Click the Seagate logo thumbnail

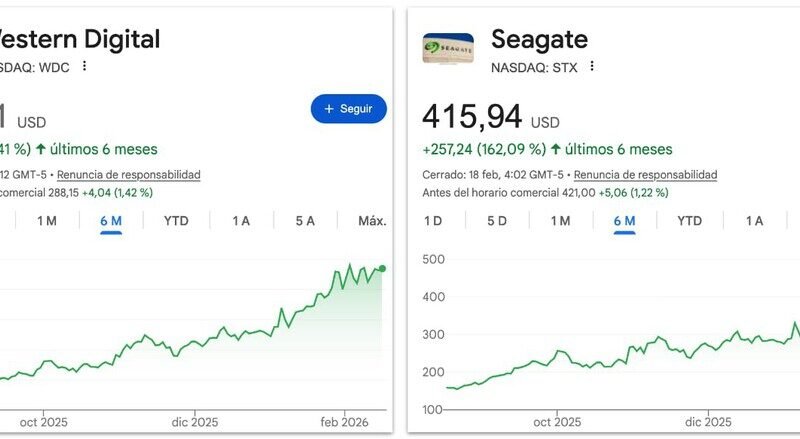tap(448, 51)
